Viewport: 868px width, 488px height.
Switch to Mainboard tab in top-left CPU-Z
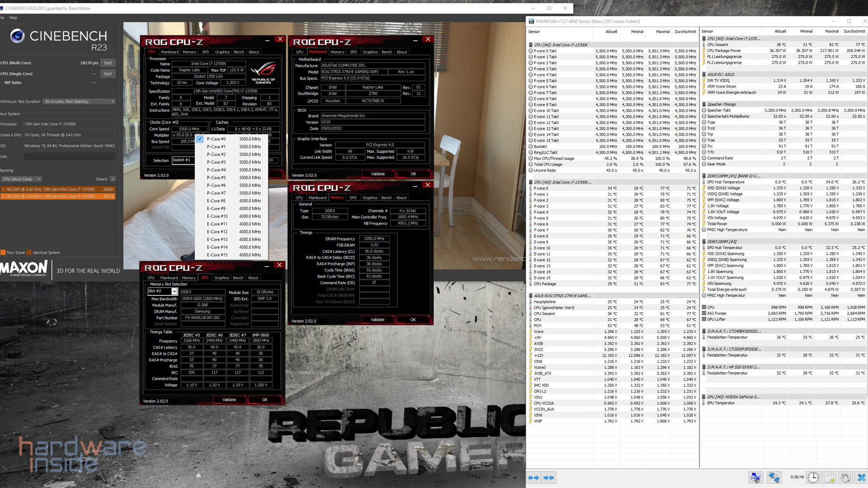pyautogui.click(x=170, y=52)
